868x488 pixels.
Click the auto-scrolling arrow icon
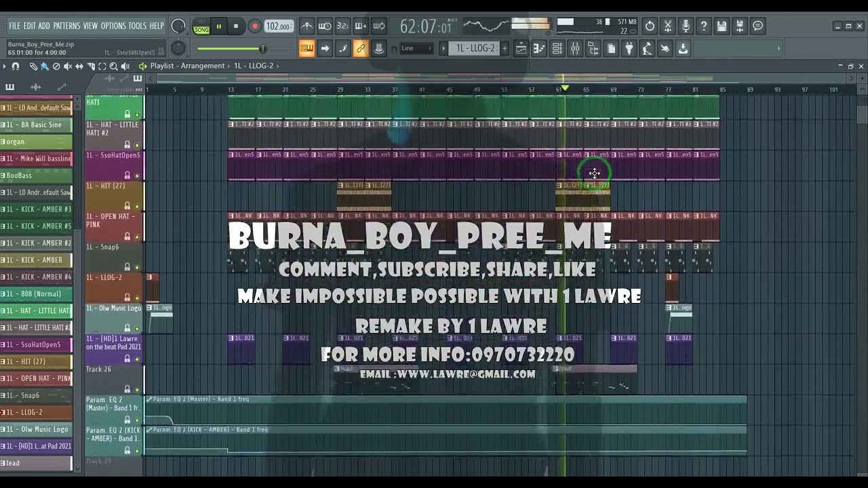pos(325,48)
